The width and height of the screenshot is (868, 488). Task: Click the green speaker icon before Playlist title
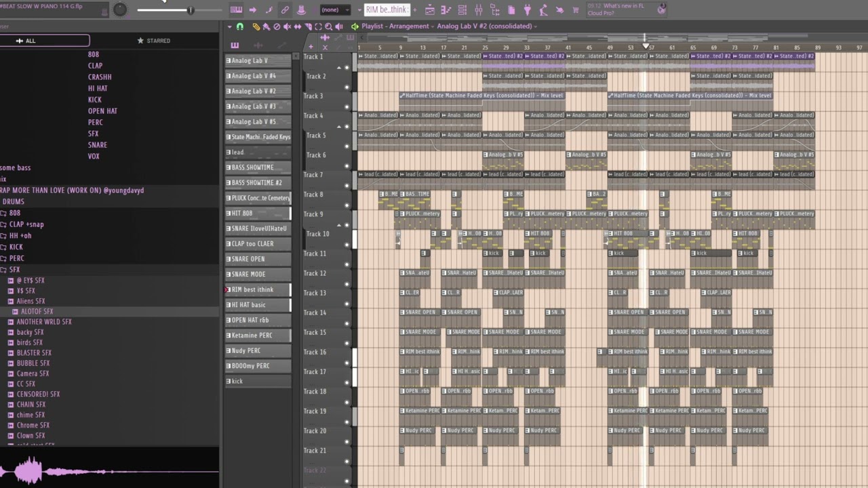(355, 26)
